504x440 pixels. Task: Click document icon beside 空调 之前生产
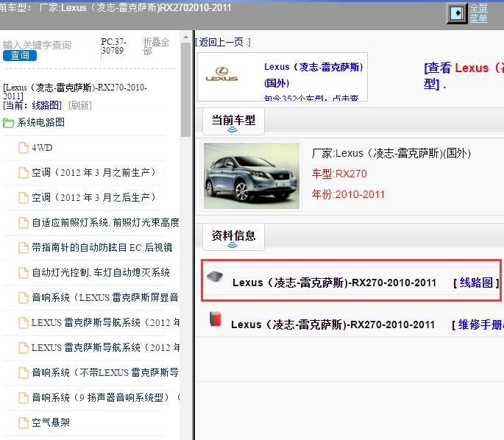point(23,173)
